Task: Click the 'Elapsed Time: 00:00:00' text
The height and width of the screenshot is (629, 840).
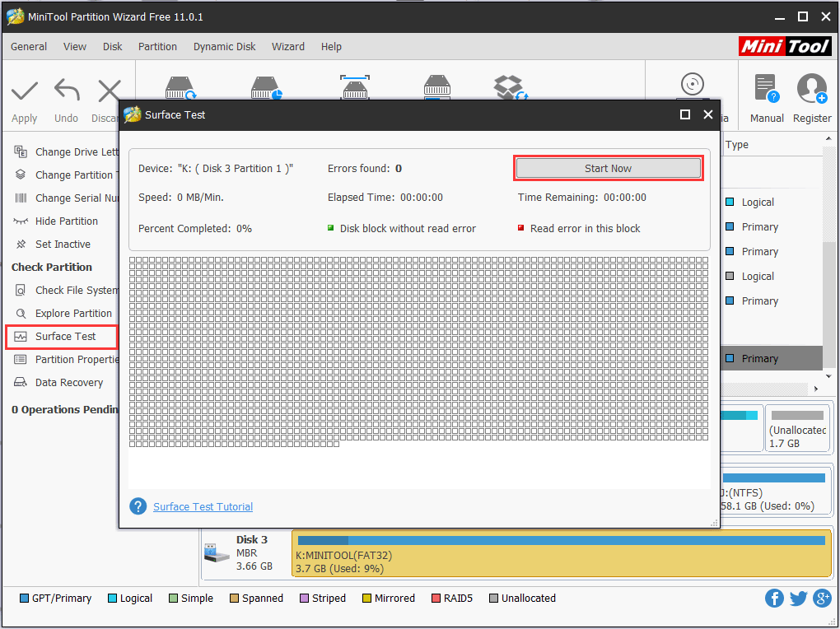Action: 385,198
